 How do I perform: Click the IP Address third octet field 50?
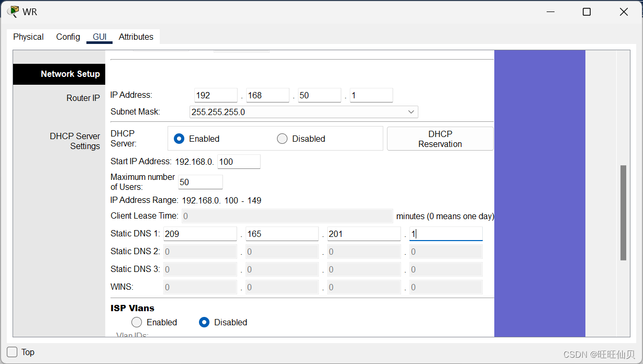(319, 95)
